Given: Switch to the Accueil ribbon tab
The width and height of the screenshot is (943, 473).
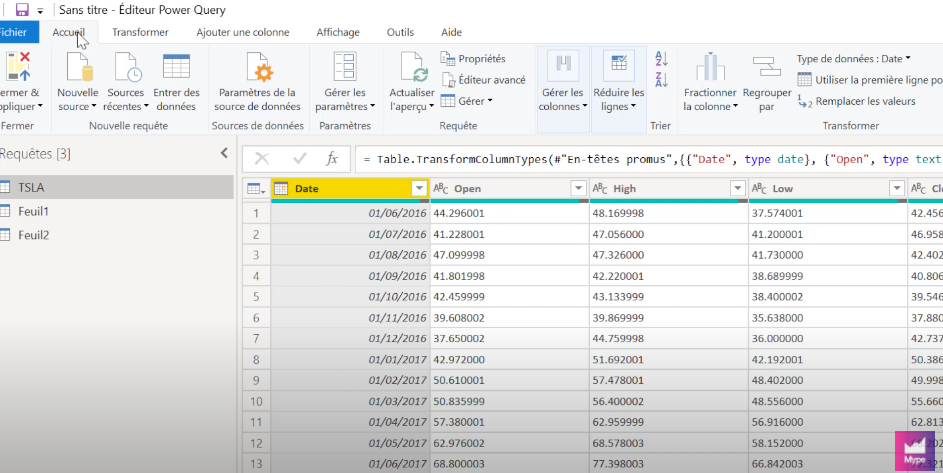Looking at the screenshot, I should point(68,32).
